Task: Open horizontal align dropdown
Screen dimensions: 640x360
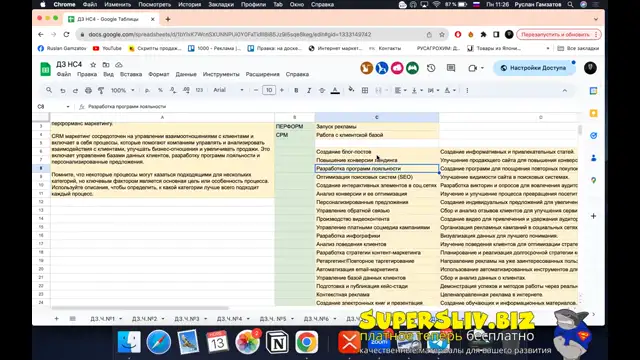Action: [x=400, y=90]
